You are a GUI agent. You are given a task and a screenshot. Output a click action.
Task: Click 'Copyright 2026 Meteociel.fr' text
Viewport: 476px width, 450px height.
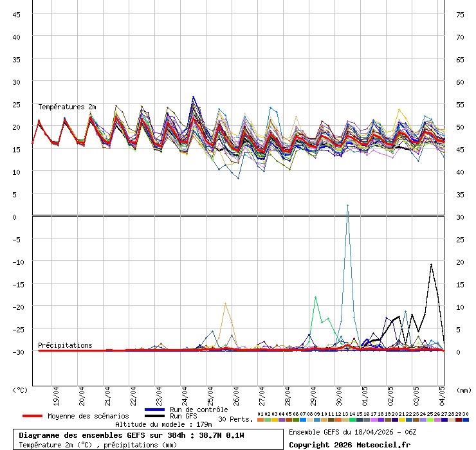tap(349, 444)
